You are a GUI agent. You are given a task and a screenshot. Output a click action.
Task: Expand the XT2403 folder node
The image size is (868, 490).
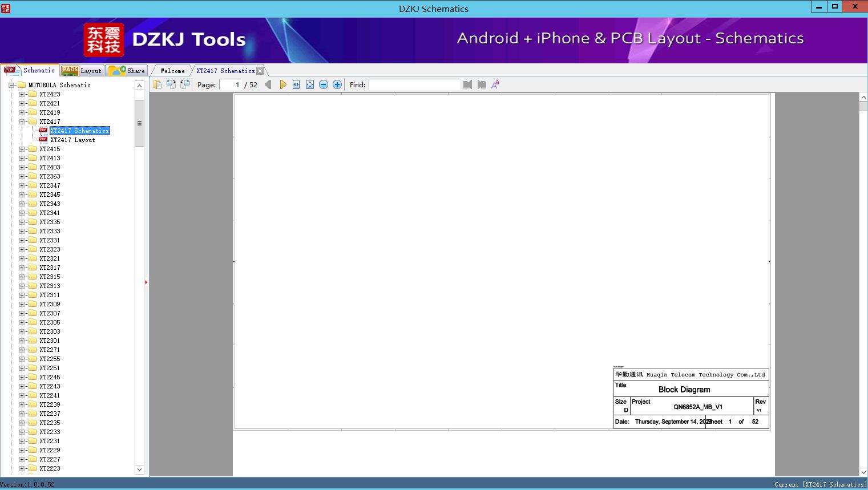(22, 167)
